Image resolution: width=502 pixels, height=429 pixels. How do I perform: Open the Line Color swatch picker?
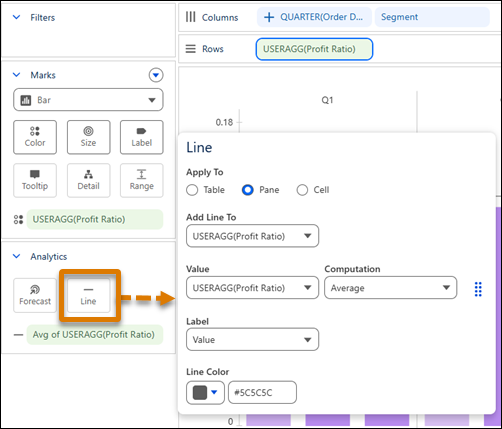[205, 393]
